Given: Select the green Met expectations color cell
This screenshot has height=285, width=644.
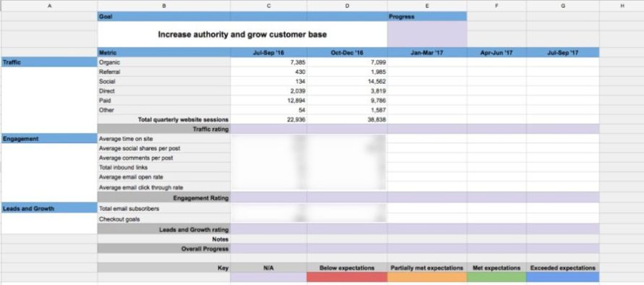Looking at the screenshot, I should 496,277.
